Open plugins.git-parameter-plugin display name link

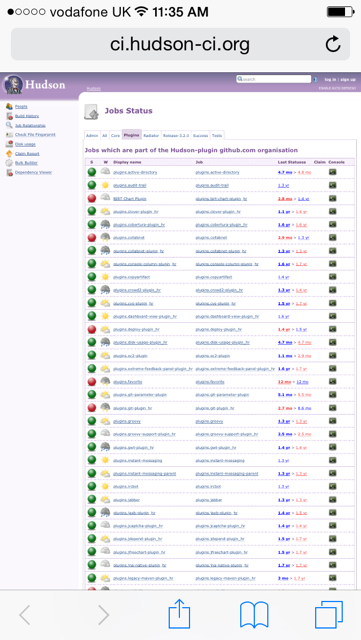click(x=140, y=395)
